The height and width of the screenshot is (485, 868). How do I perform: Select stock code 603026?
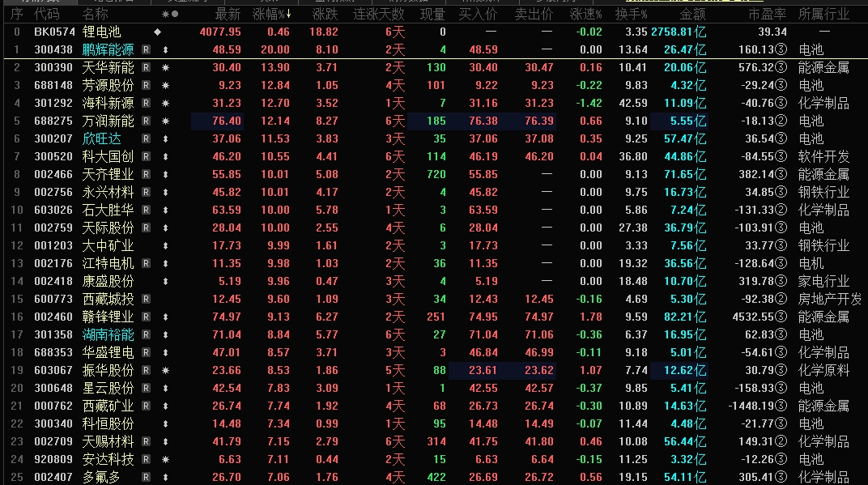[x=53, y=211]
